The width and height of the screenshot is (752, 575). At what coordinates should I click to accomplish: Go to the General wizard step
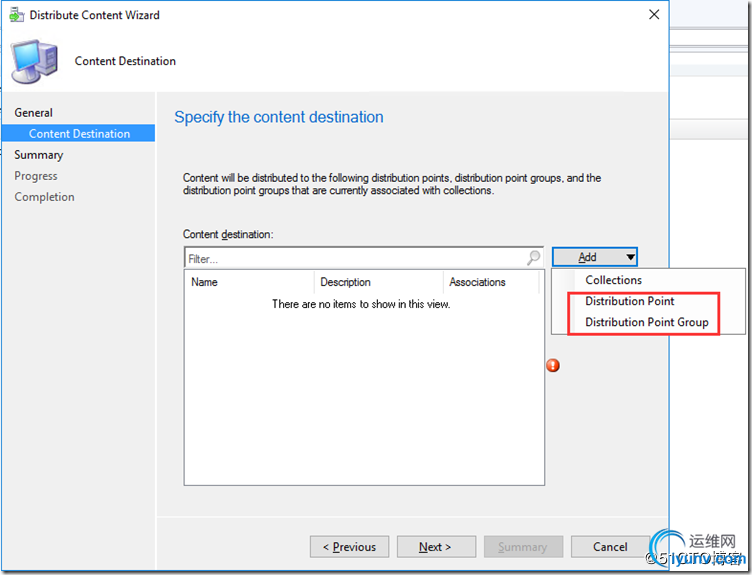pos(34,113)
